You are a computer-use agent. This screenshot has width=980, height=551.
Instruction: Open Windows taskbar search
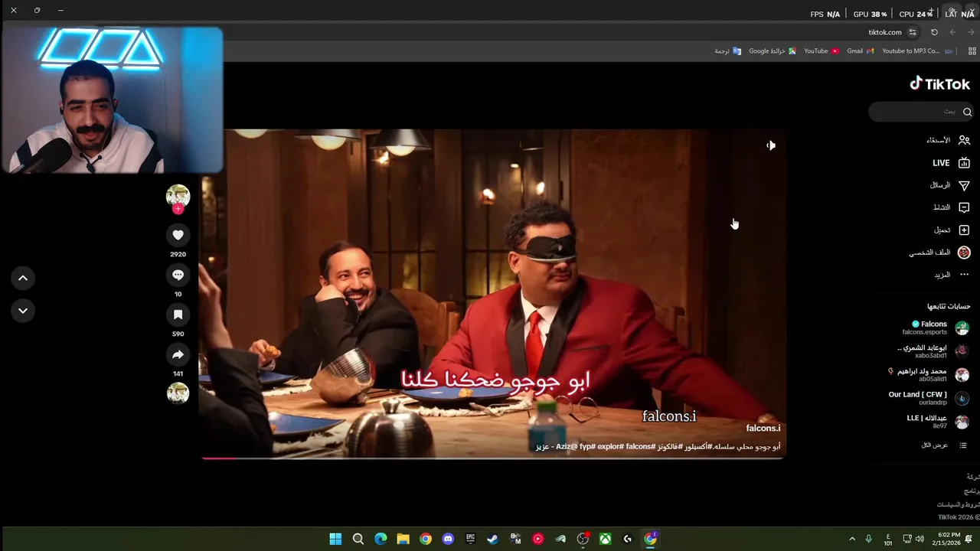coord(358,539)
